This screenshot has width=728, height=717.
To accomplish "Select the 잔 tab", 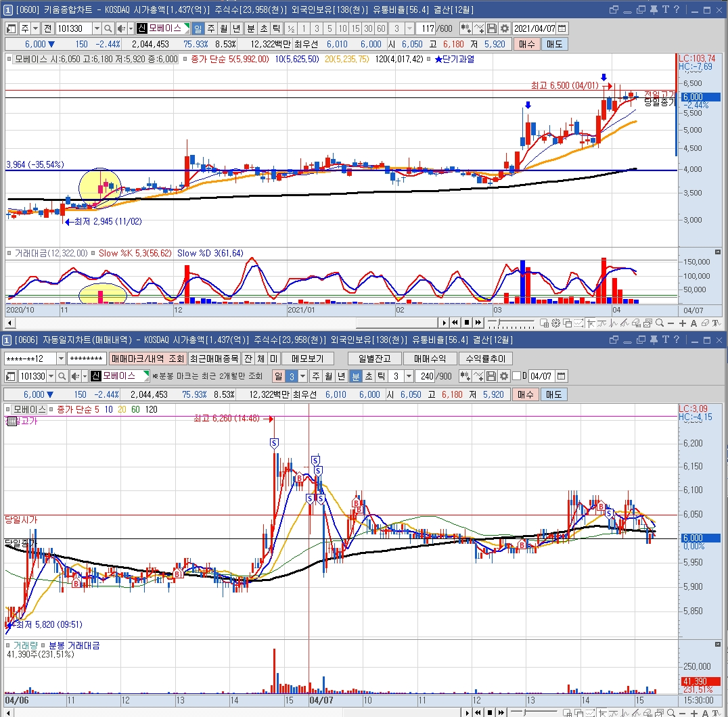I will [x=248, y=358].
